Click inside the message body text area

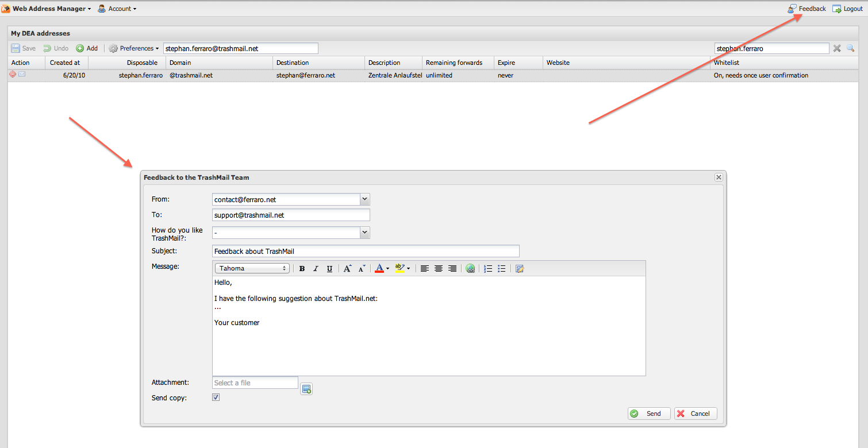[x=429, y=326]
